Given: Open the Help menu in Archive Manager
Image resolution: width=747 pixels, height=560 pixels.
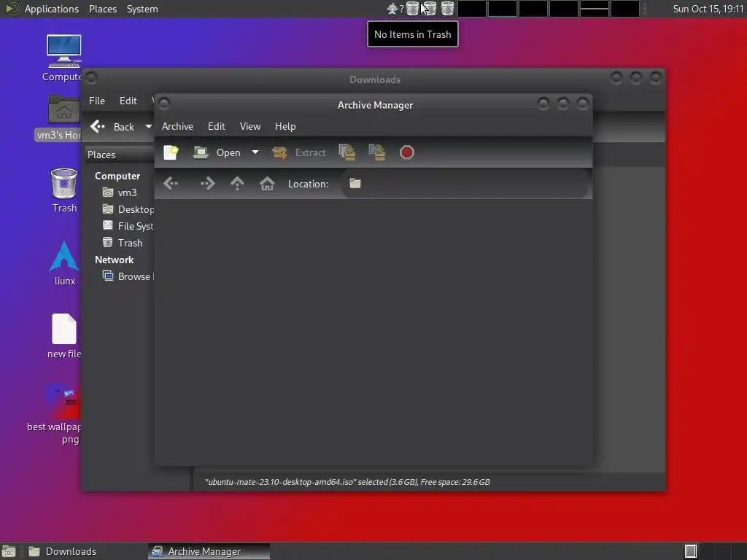Looking at the screenshot, I should click(x=285, y=126).
